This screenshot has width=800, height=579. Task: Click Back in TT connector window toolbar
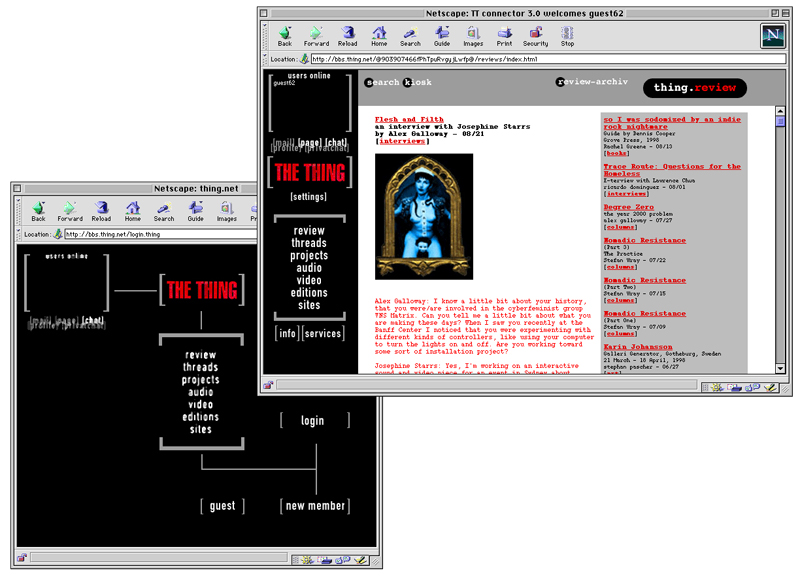pyautogui.click(x=285, y=36)
